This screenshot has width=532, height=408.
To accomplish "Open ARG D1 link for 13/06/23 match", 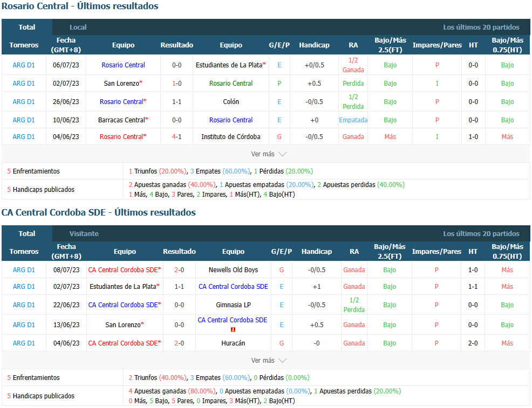I will click(x=24, y=324).
